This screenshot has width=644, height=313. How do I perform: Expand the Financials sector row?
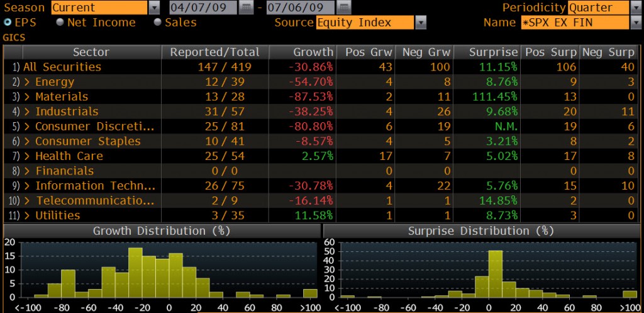pyautogui.click(x=28, y=171)
